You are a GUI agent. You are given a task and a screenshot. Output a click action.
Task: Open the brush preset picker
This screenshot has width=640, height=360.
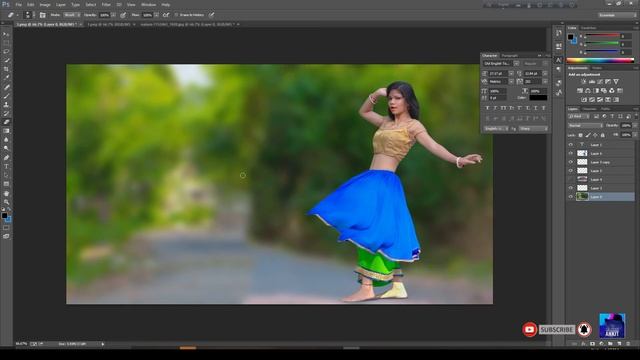pos(28,15)
